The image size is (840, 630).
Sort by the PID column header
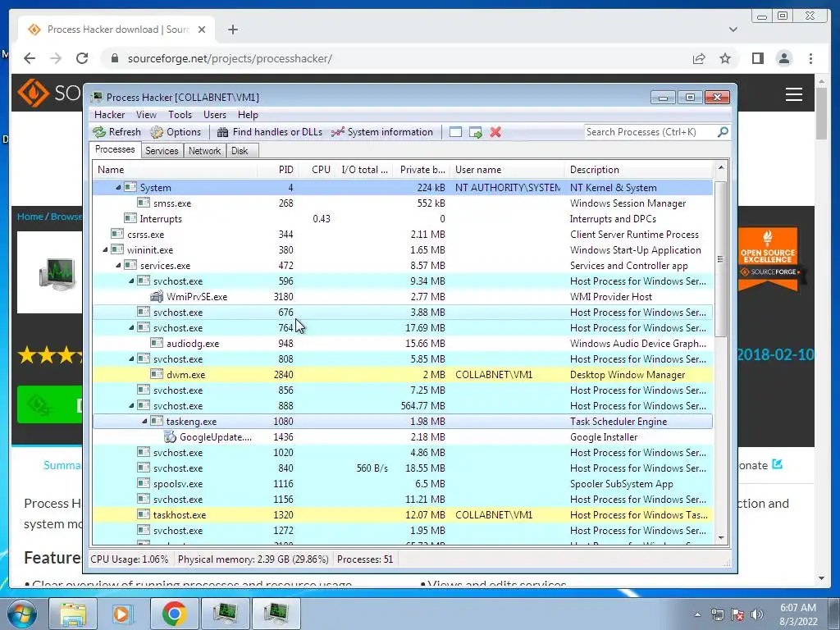click(278, 170)
